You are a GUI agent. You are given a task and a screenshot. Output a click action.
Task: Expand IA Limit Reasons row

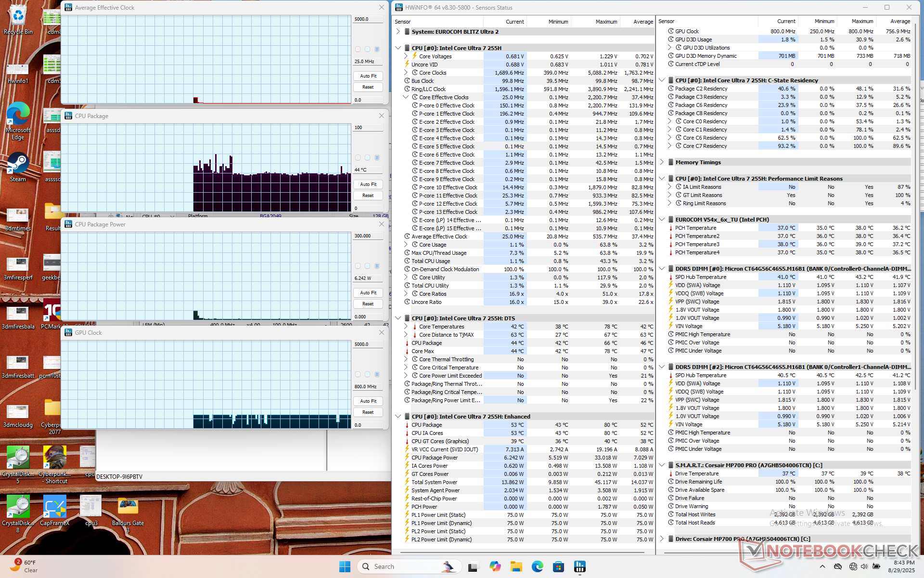point(669,187)
